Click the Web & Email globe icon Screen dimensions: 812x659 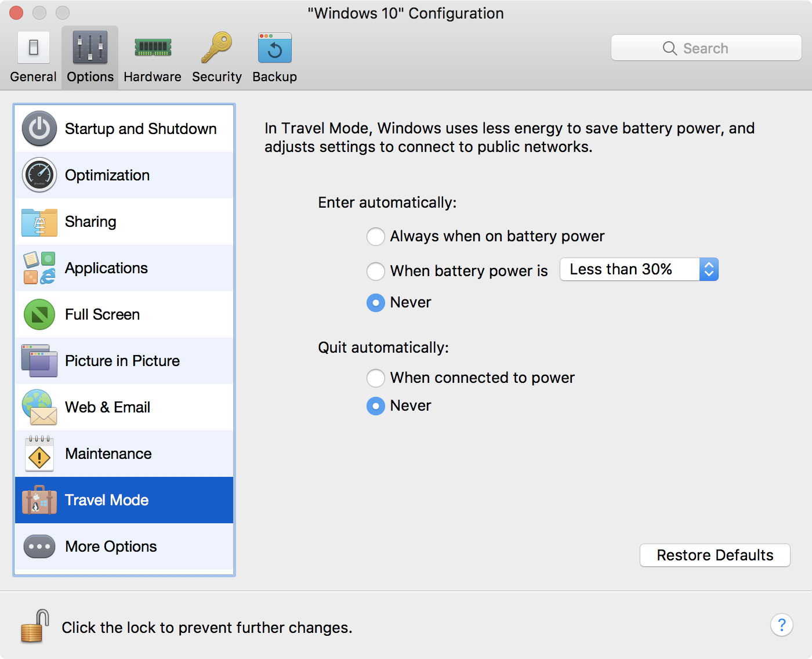39,407
